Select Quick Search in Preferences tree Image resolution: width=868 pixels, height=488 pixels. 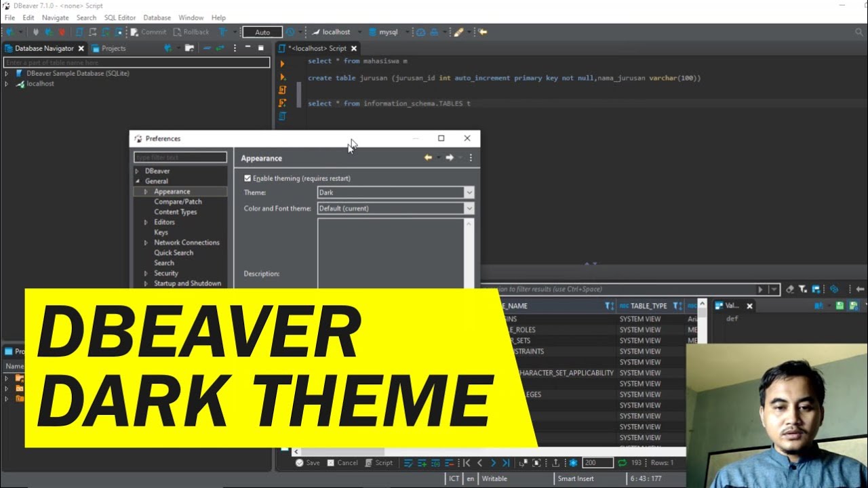[x=174, y=253]
